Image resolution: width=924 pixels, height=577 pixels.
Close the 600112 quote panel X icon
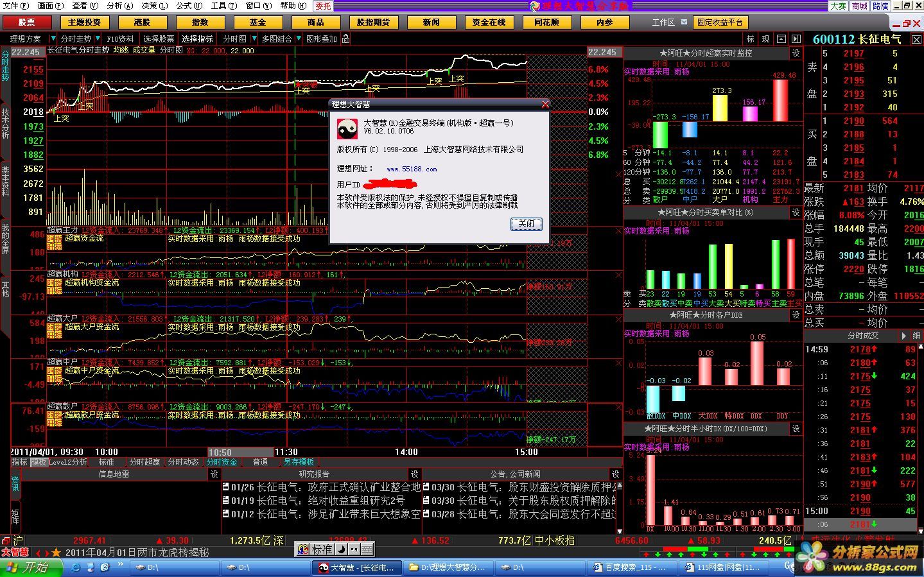click(916, 40)
